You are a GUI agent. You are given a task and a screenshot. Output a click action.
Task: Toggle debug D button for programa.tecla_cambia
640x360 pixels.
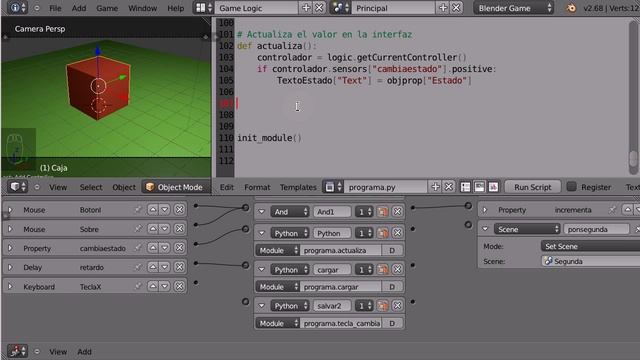pyautogui.click(x=392, y=323)
